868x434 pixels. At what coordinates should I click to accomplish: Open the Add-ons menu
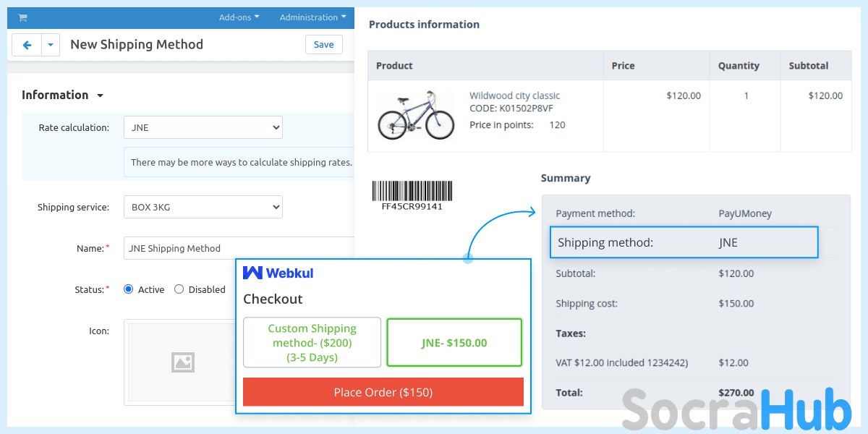pos(239,17)
